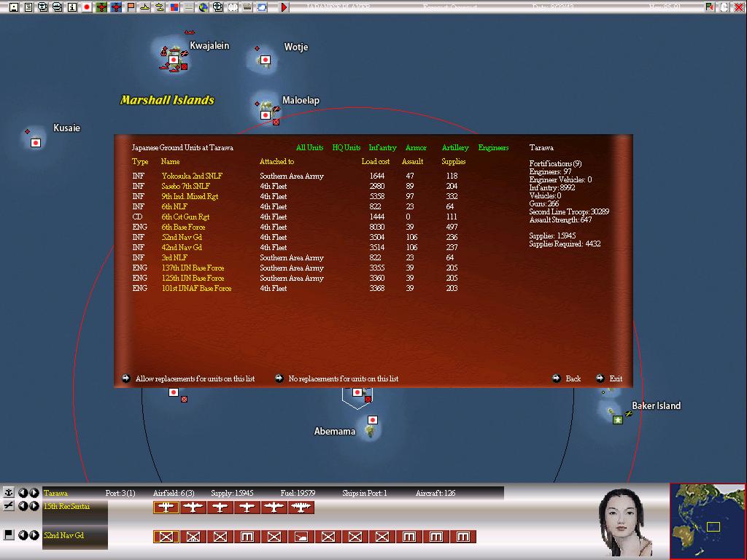The image size is (747, 560).
Task: Previous air group arrow beside 15th Rec Sentai
Action: click(x=23, y=506)
